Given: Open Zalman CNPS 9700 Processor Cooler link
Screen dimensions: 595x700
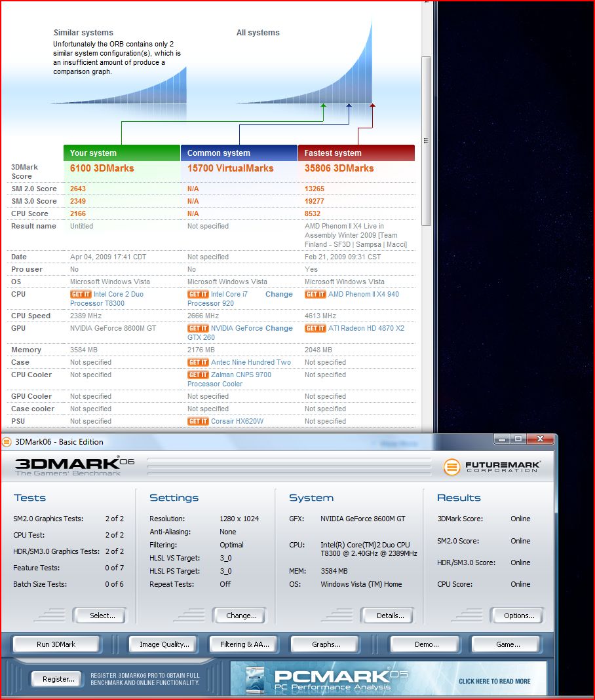Looking at the screenshot, I should tap(229, 379).
